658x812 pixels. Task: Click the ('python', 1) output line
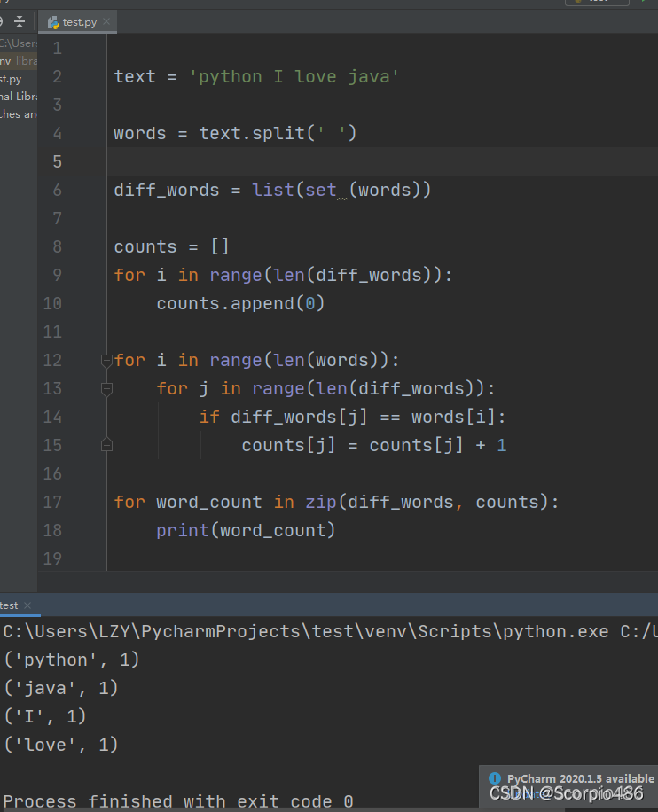[72, 660]
